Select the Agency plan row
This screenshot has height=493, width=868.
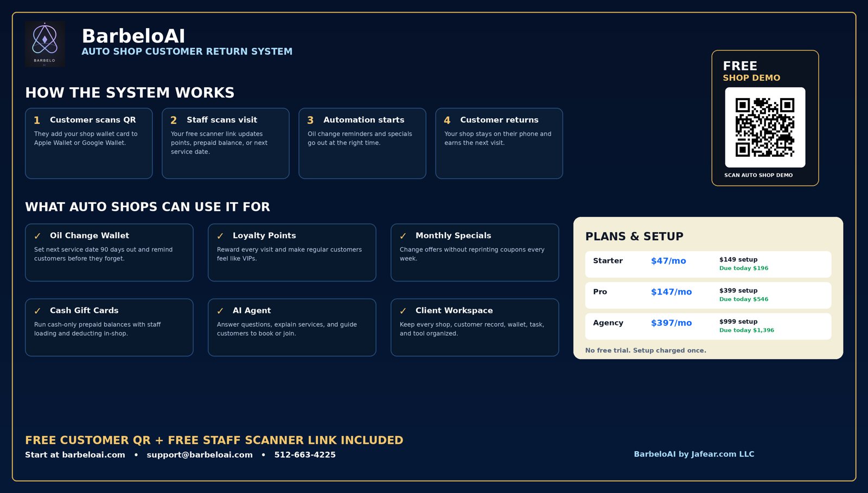(708, 326)
